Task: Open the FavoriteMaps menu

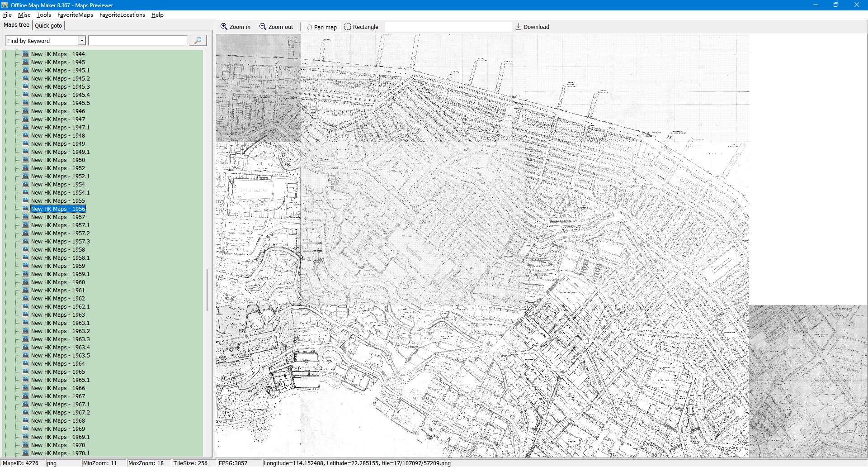Action: tap(75, 15)
